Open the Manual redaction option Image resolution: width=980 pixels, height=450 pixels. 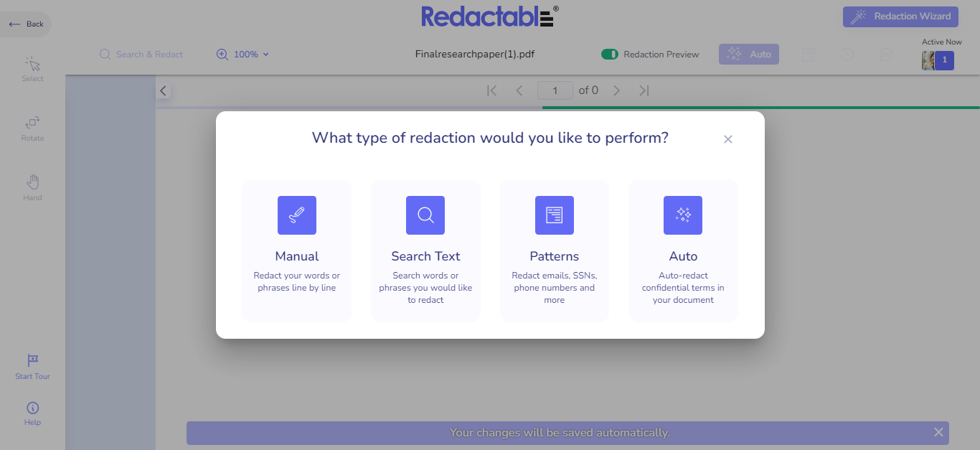pyautogui.click(x=296, y=250)
